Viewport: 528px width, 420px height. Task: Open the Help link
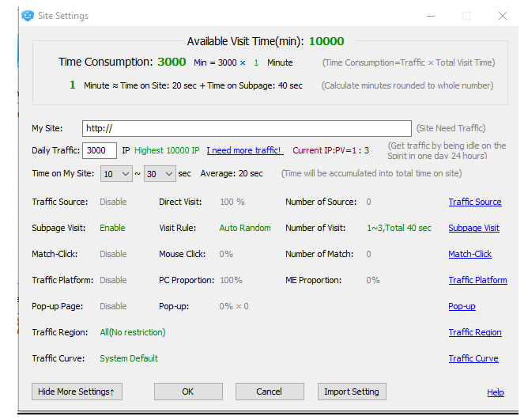tap(496, 392)
